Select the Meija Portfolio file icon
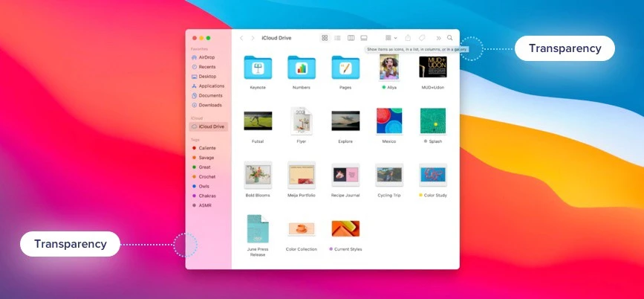The height and width of the screenshot is (299, 644). tap(302, 175)
